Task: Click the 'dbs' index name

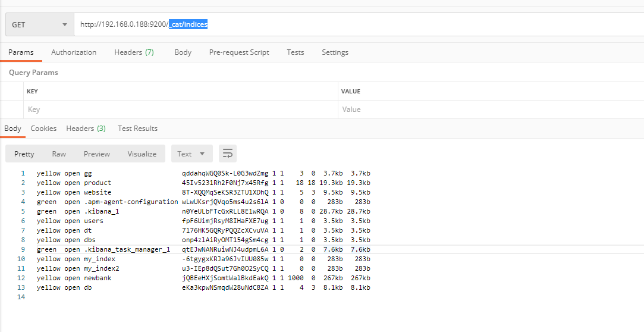Action: point(90,240)
